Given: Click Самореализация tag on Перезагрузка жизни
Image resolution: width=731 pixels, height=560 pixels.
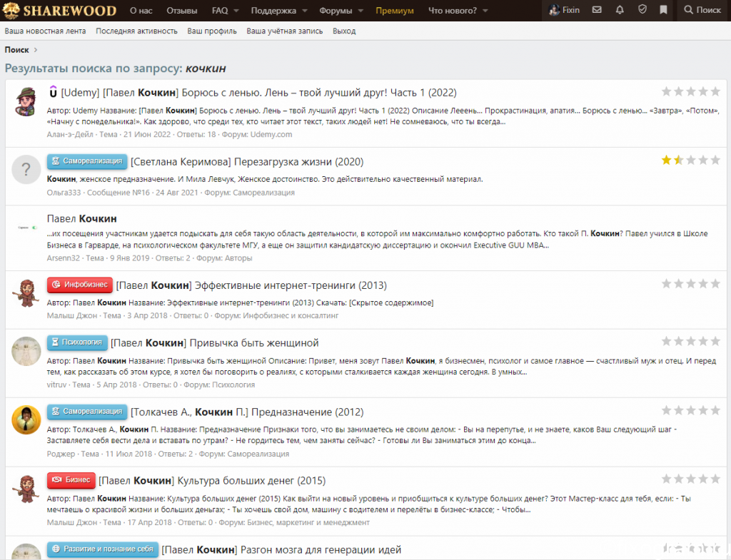Looking at the screenshot, I should tap(87, 161).
